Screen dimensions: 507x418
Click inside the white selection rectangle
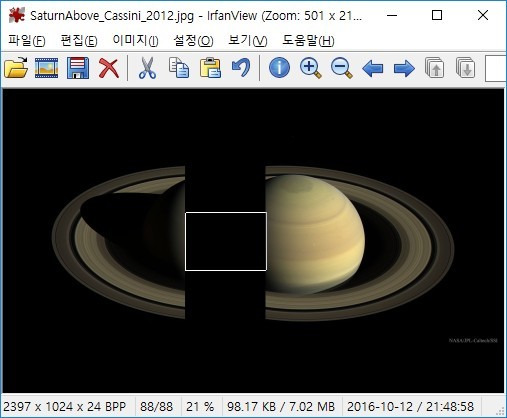[226, 241]
